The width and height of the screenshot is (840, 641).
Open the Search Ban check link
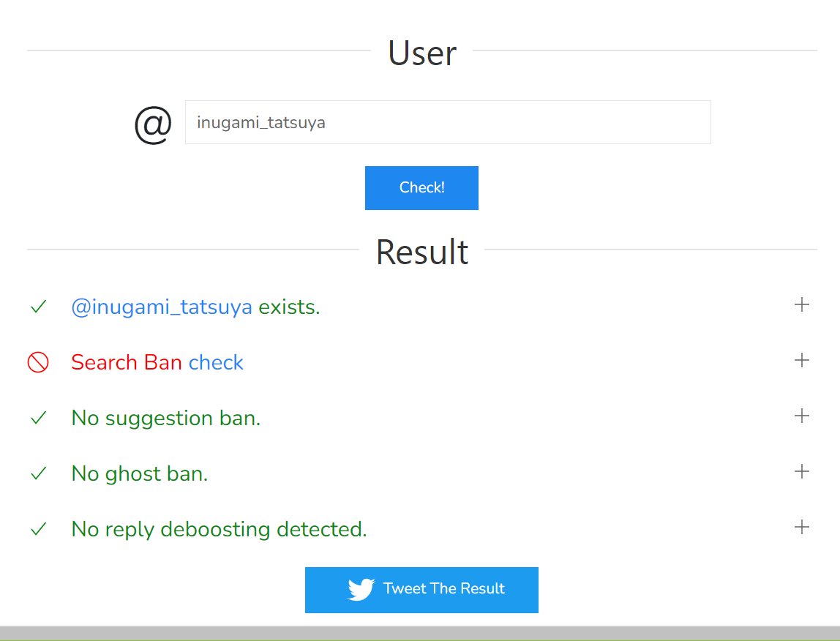[x=216, y=363]
